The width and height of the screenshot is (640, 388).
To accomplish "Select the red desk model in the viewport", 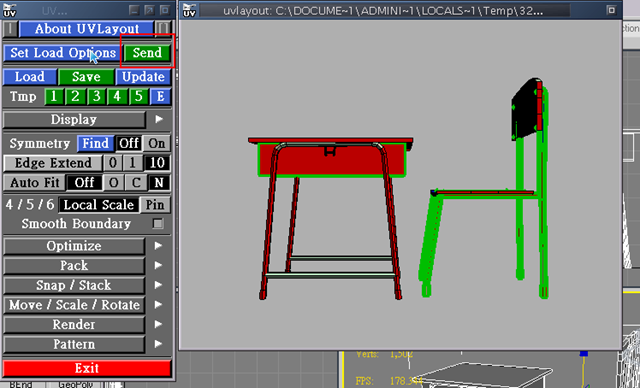I will pos(331,218).
